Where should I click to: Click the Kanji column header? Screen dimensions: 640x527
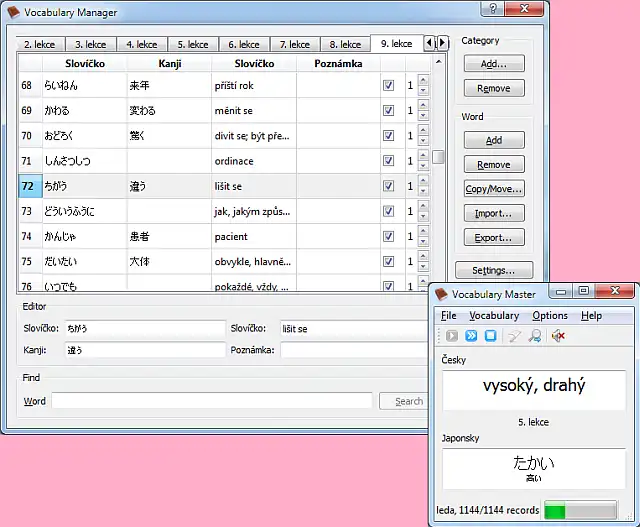169,64
